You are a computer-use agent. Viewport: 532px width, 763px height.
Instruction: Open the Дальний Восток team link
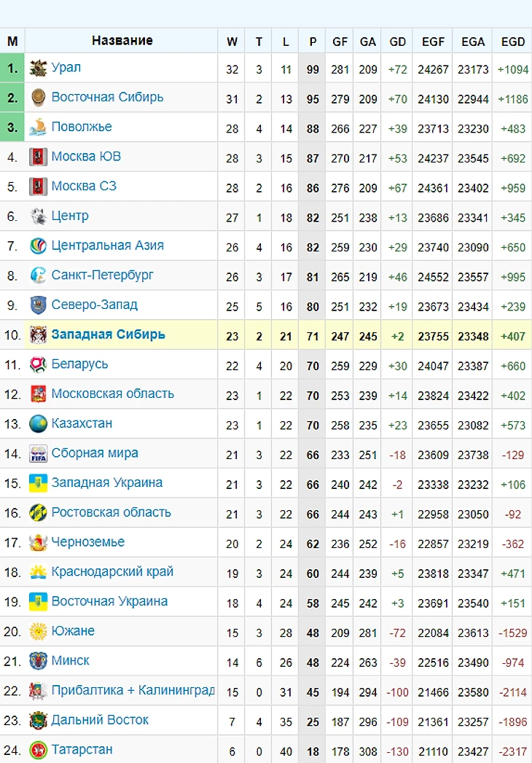point(100,720)
